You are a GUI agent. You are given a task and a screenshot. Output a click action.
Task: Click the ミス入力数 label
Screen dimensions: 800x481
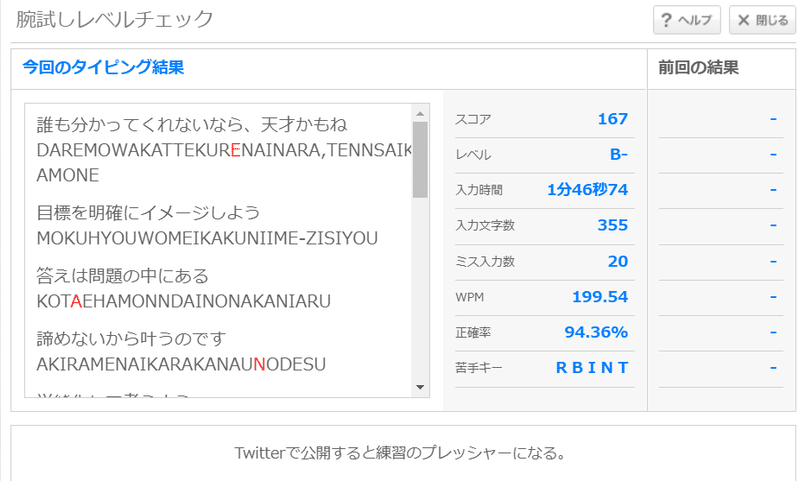click(x=485, y=262)
